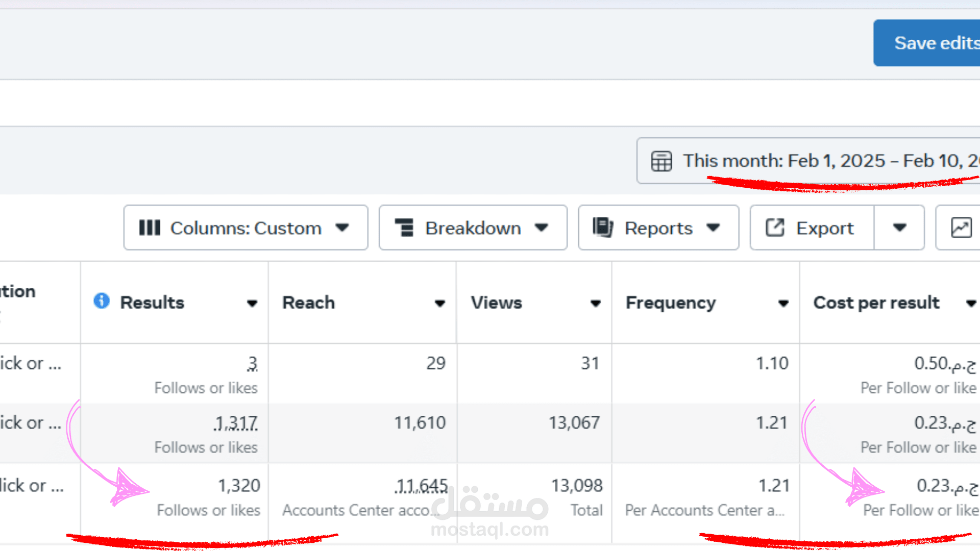
Task: Open the Columns: Custom dropdown
Action: (246, 228)
